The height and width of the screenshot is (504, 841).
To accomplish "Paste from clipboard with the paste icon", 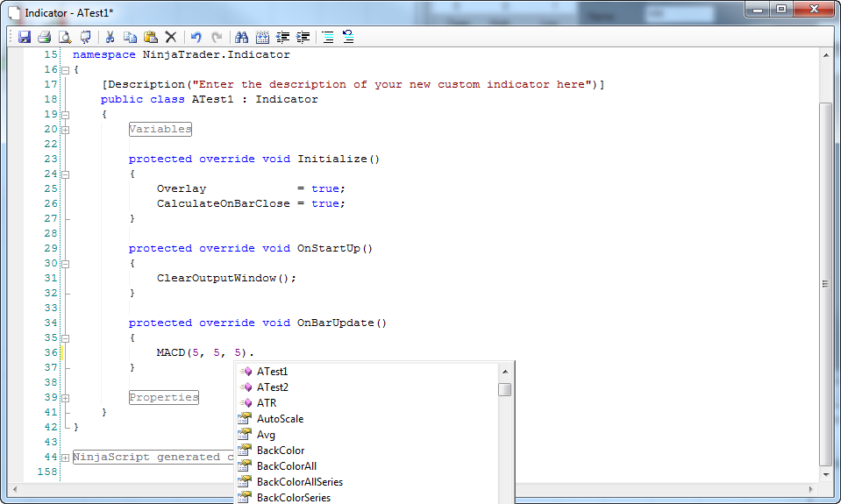I will pyautogui.click(x=151, y=37).
